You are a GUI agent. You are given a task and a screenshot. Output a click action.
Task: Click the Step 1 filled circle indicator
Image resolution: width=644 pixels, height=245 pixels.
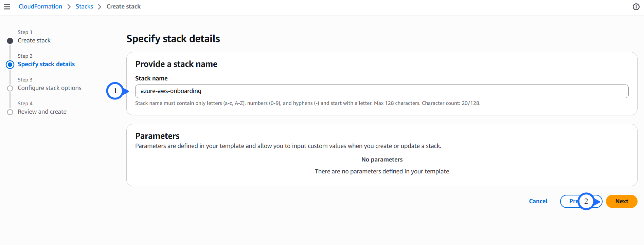(x=10, y=41)
